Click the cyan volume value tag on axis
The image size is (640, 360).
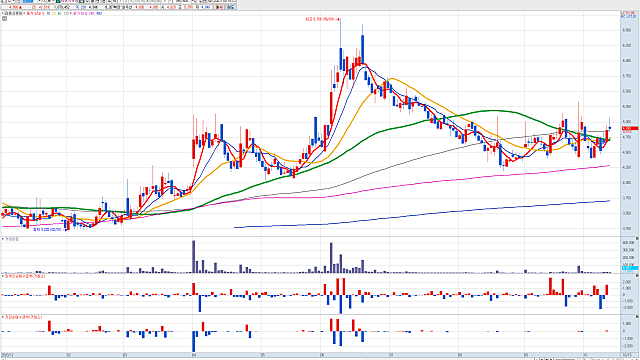629,268
